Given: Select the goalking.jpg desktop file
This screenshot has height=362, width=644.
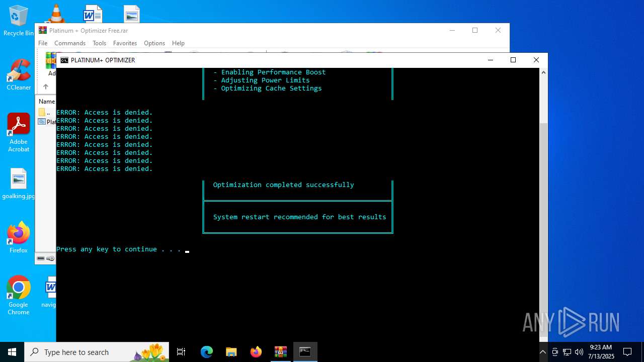Looking at the screenshot, I should pyautogui.click(x=18, y=184).
